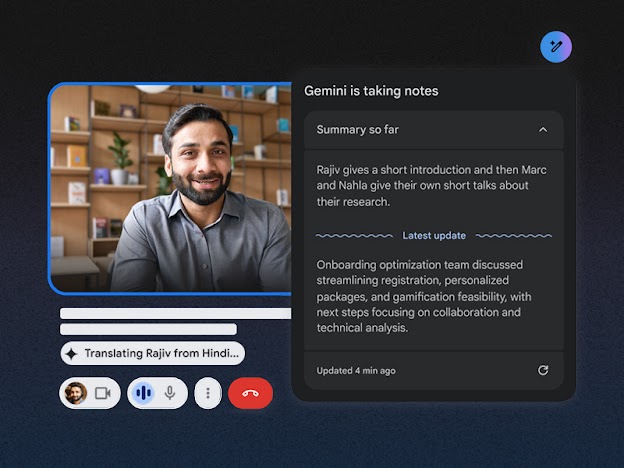Click the Summary so far header text
Screen dimensions: 624x468
click(357, 130)
